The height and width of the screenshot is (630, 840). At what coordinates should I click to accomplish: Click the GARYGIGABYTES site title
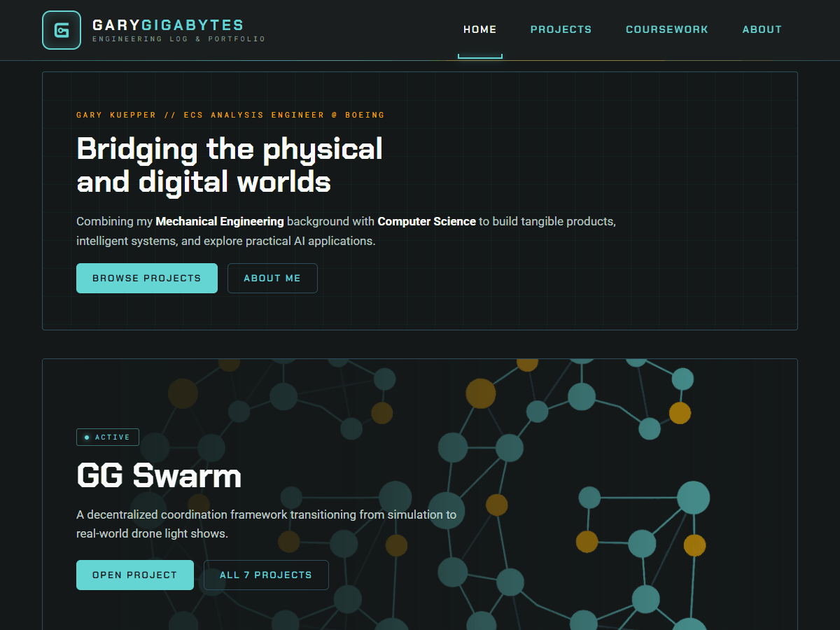168,25
